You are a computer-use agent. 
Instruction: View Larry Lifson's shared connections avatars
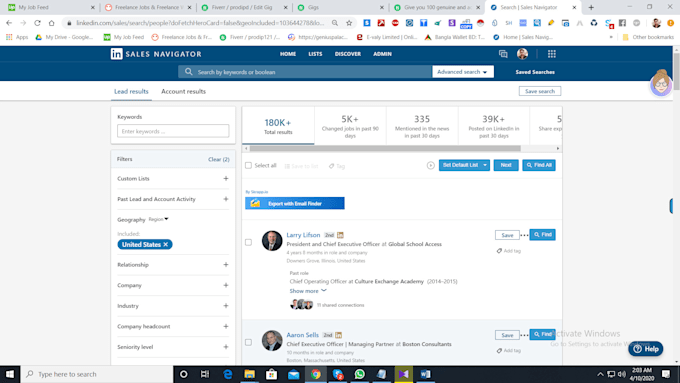click(301, 304)
